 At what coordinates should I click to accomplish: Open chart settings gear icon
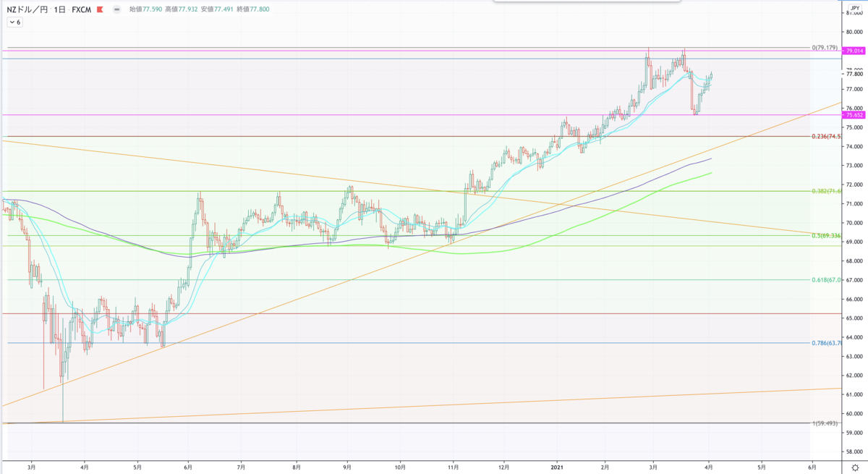coord(855,469)
